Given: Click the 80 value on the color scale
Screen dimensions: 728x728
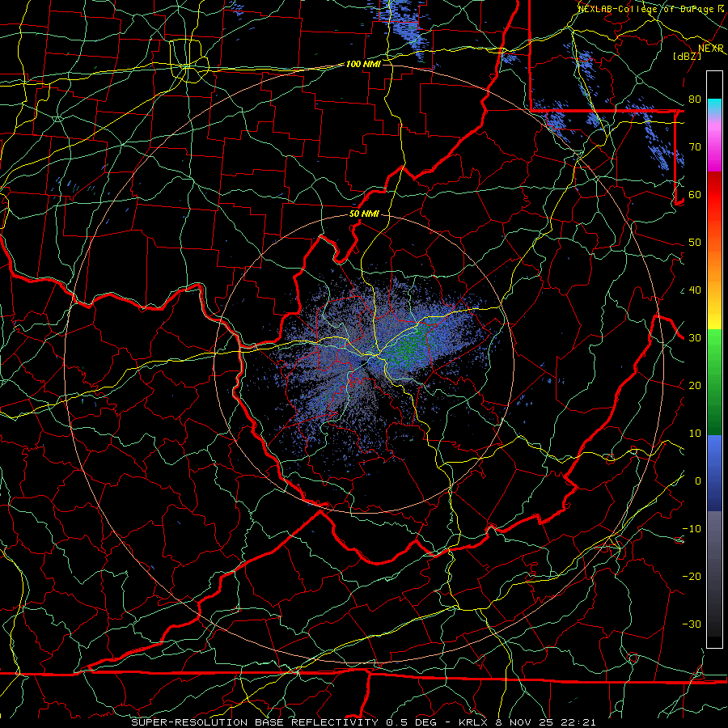Looking at the screenshot, I should click(695, 99).
